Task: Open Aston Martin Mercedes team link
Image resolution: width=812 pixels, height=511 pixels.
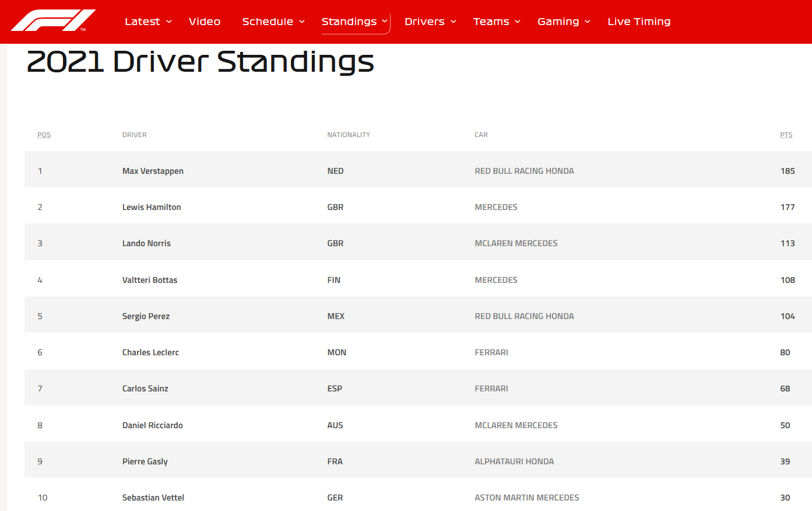Action: (527, 498)
